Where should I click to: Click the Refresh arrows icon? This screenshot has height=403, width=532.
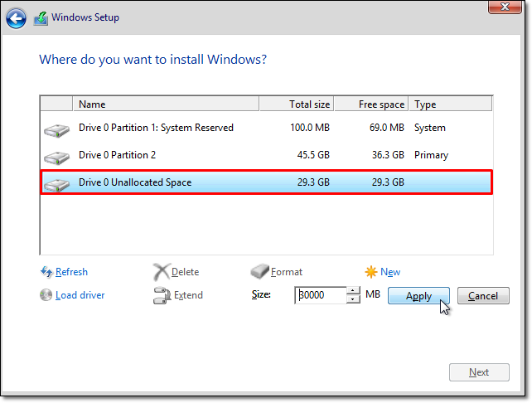tap(46, 272)
